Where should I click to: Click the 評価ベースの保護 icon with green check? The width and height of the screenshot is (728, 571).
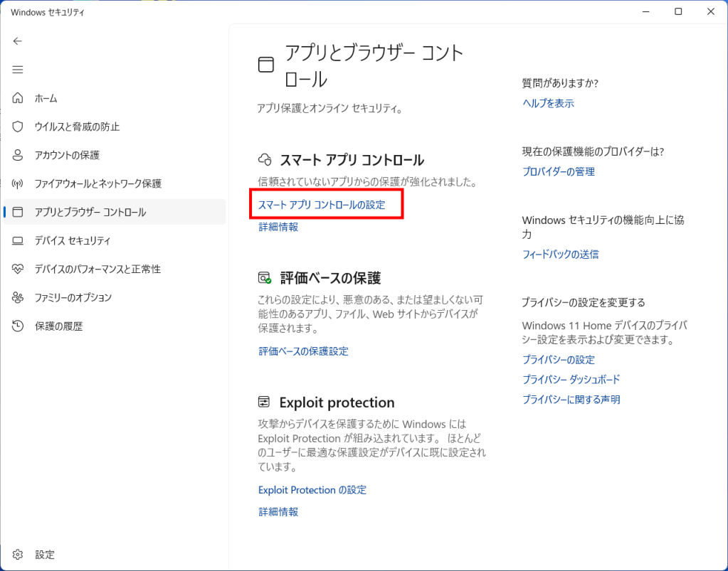tap(265, 277)
